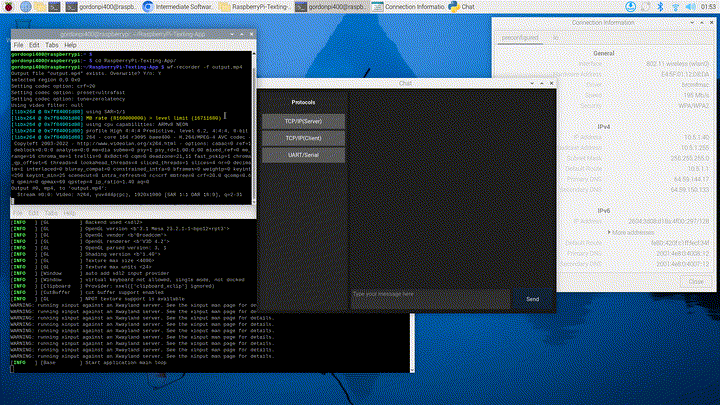Screen dimensions: 720x405
Task: Maximize the Connection Information window
Action: 702,22
